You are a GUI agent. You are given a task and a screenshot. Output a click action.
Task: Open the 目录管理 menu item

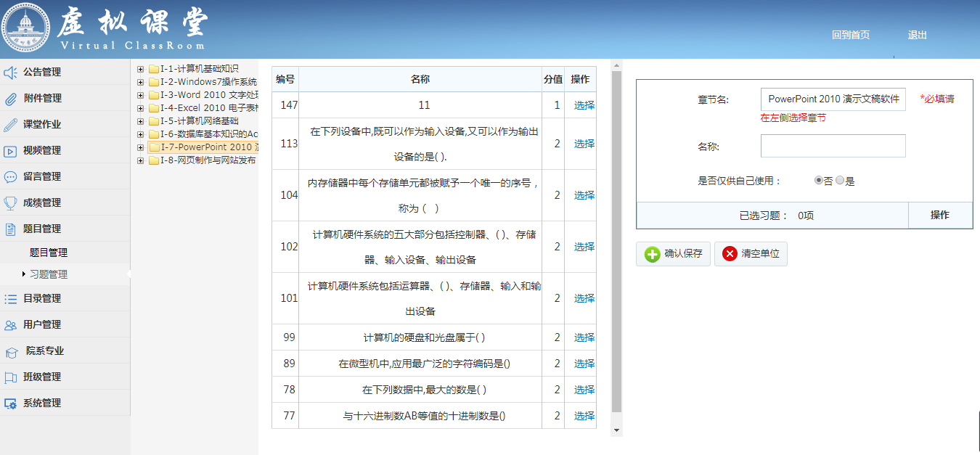[42, 298]
